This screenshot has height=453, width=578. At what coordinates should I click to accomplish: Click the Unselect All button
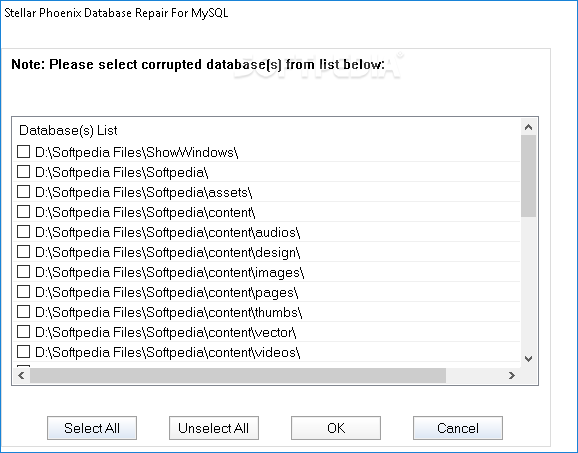[214, 428]
